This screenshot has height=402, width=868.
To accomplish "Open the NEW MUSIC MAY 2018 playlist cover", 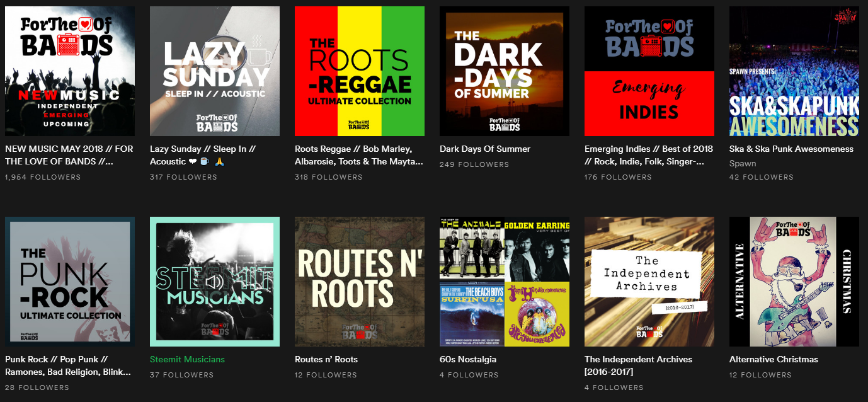I will (70, 71).
